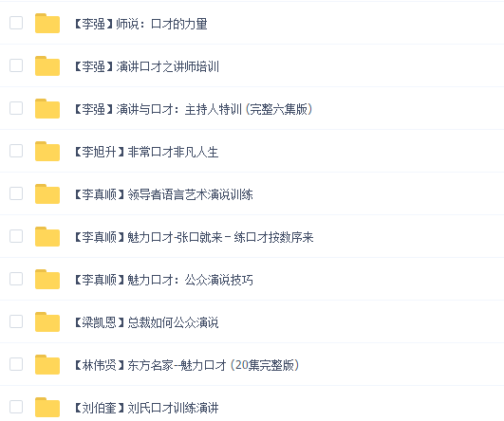Viewport: 504px width, 421px height.
Task: Click folder icon for 刘氏口才训练演讲
Action: [x=47, y=407]
